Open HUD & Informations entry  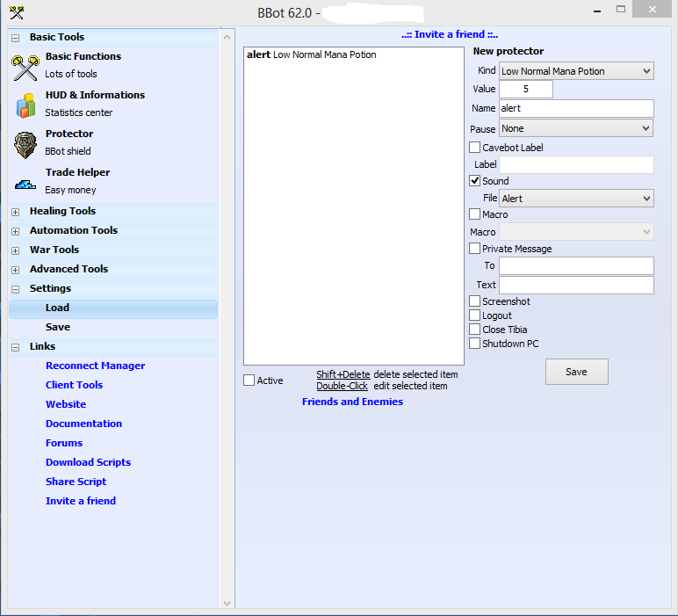95,104
